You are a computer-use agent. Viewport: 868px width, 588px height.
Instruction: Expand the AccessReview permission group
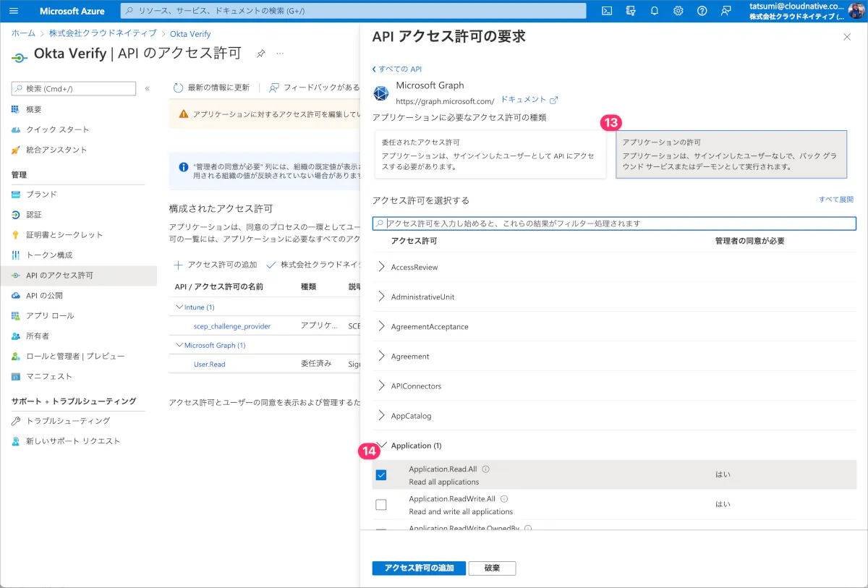pyautogui.click(x=382, y=267)
